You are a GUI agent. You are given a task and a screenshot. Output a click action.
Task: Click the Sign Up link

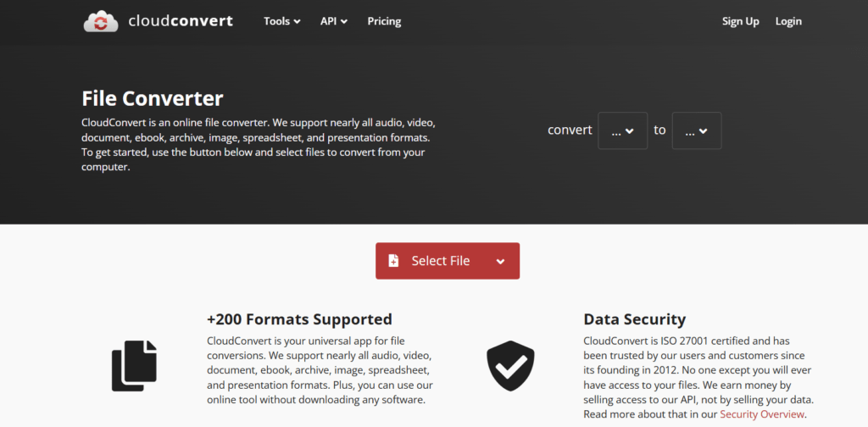(740, 21)
